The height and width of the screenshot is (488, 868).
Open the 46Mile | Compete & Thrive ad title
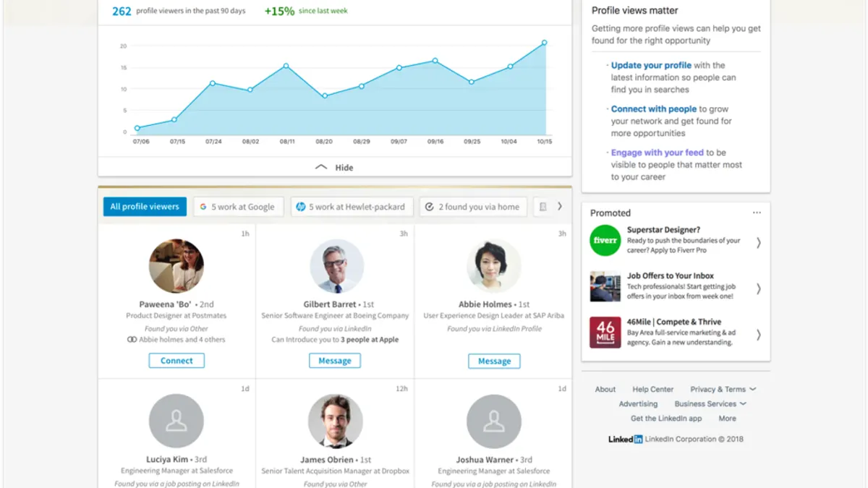coord(674,322)
